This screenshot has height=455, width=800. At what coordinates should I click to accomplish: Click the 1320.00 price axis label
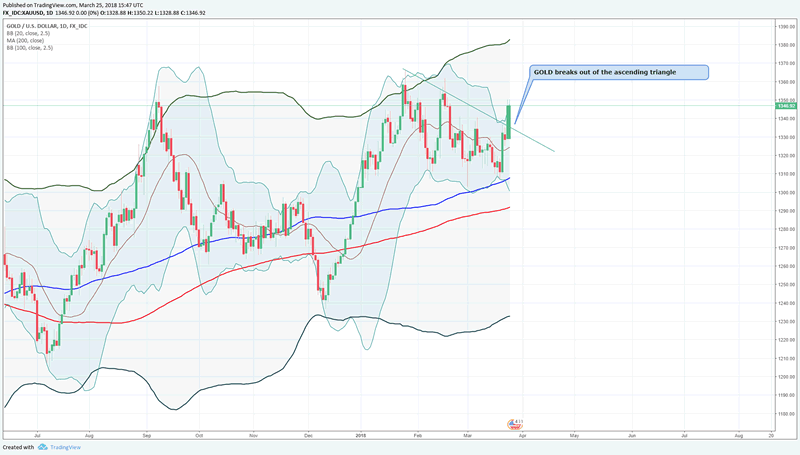point(786,156)
